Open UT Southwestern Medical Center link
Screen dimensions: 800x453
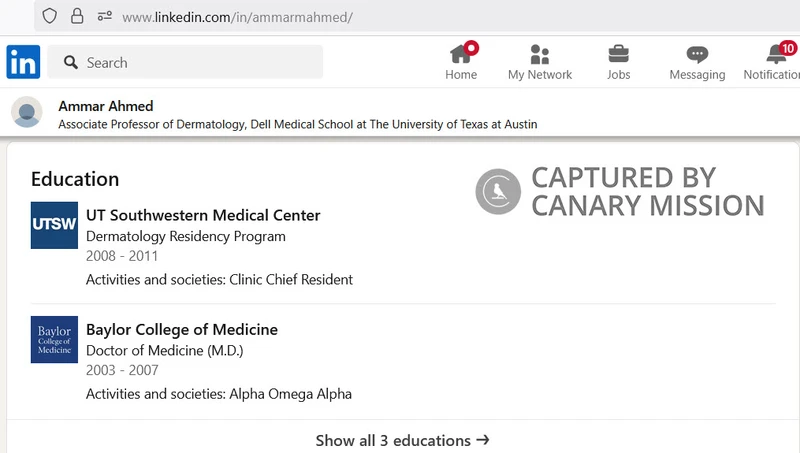[x=203, y=215]
